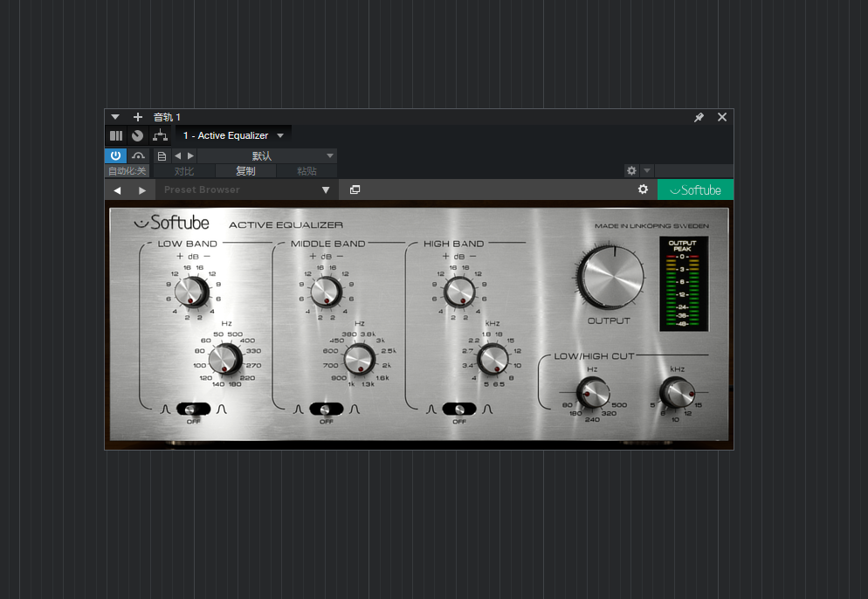This screenshot has width=868, height=599.
Task: Flip the Low Band OFF switch
Action: [193, 409]
